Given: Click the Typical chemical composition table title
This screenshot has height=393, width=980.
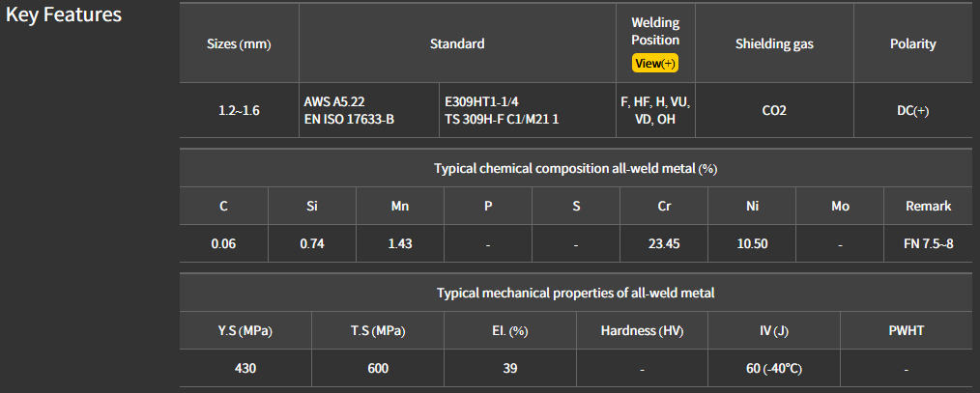Looking at the screenshot, I should coord(575,168).
